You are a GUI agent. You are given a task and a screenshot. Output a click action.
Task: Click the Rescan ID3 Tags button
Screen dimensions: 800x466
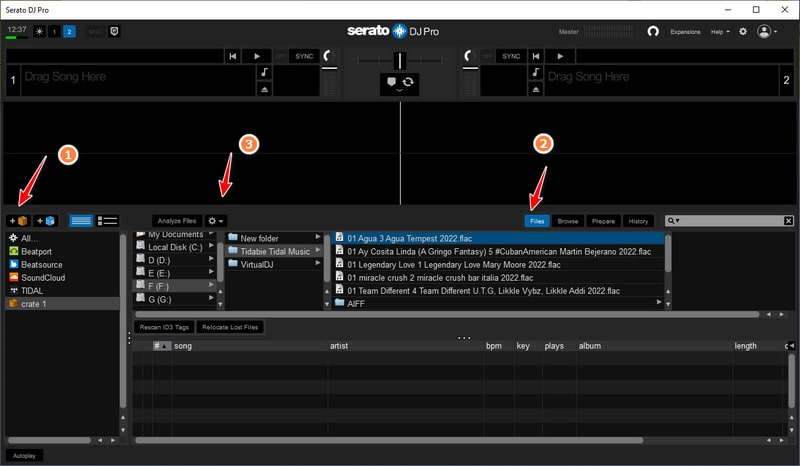(x=164, y=327)
